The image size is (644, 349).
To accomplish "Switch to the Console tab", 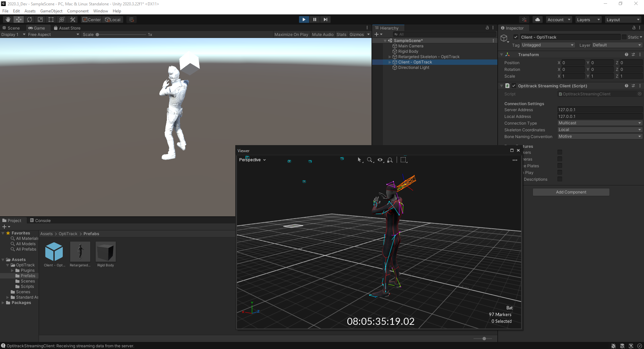I will (x=40, y=221).
